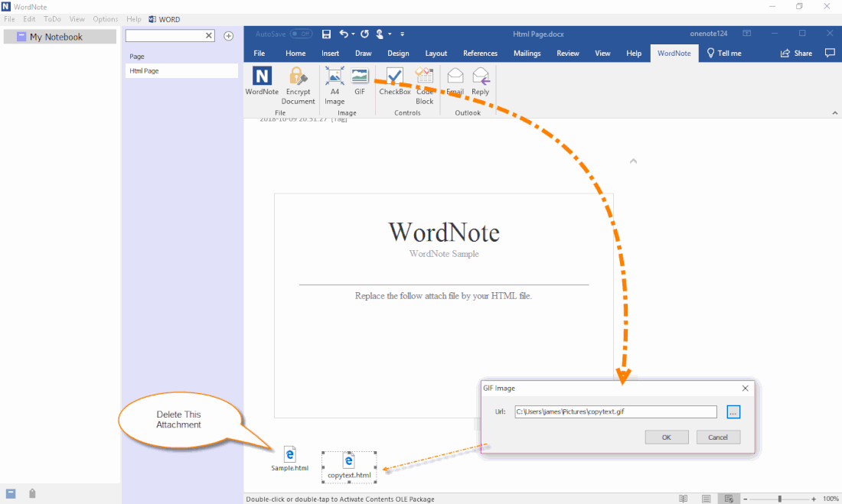The height and width of the screenshot is (504, 842).
Task: Click the Url path input field
Action: coord(615,411)
